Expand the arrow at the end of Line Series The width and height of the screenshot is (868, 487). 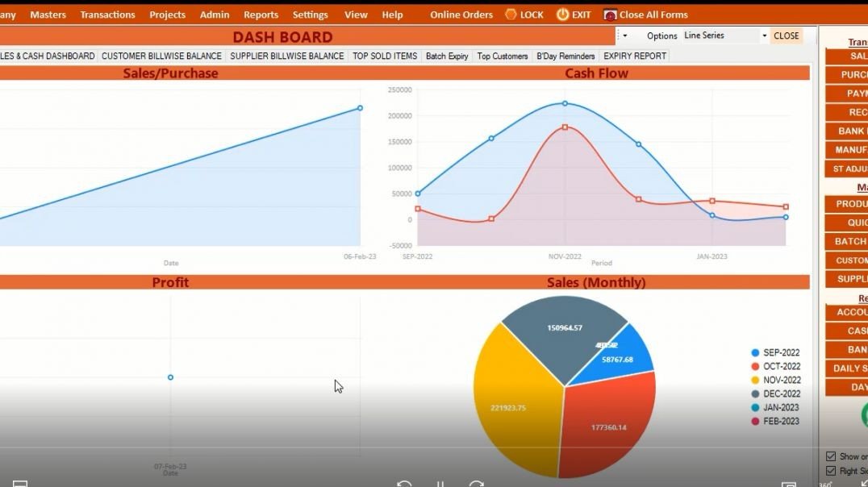point(763,35)
